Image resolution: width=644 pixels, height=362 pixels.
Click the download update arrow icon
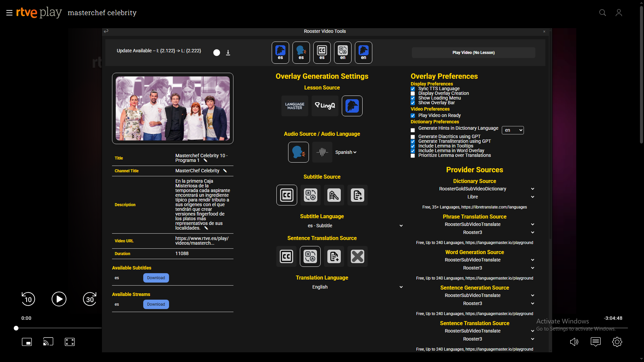[228, 53]
